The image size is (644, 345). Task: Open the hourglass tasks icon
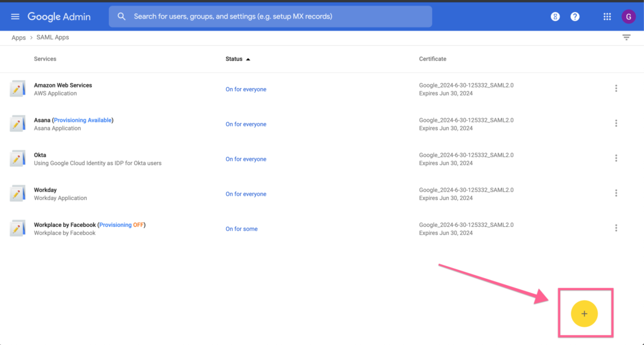click(555, 16)
